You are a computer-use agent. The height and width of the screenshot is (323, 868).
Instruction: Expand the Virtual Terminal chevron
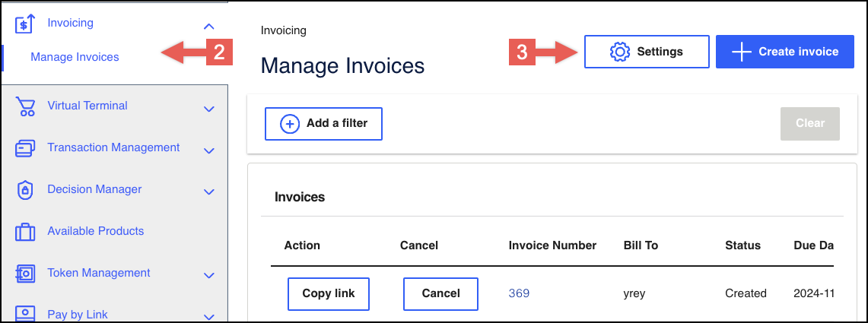[209, 109]
